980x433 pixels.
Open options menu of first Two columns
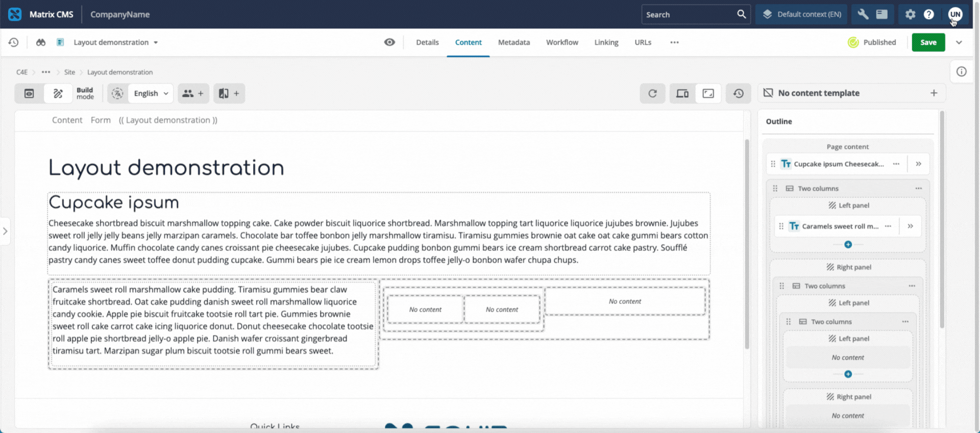click(x=918, y=188)
